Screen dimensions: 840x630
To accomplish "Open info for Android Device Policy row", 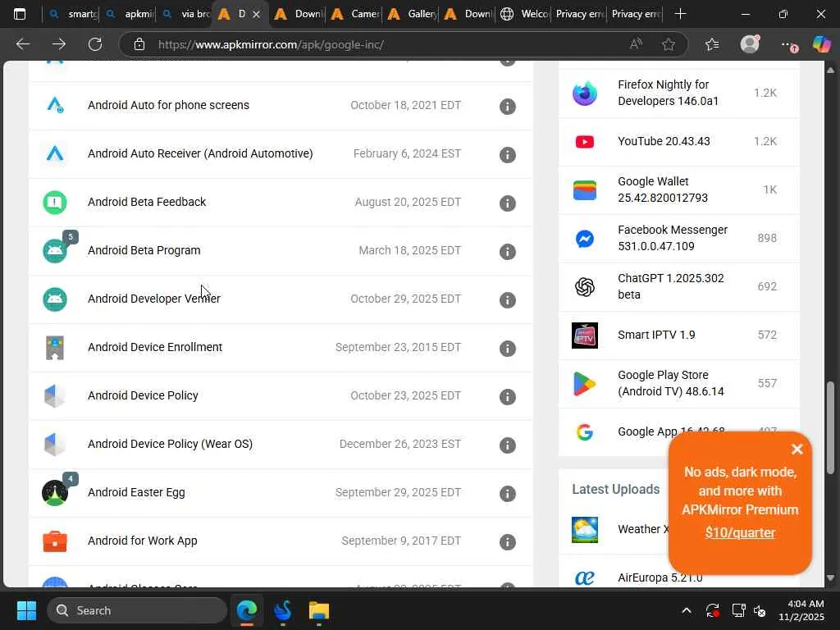I will (507, 396).
